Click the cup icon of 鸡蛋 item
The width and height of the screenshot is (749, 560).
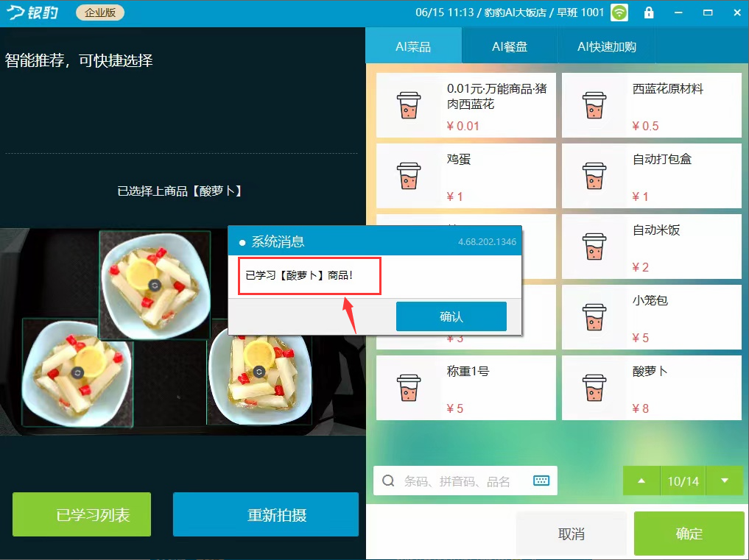[409, 176]
